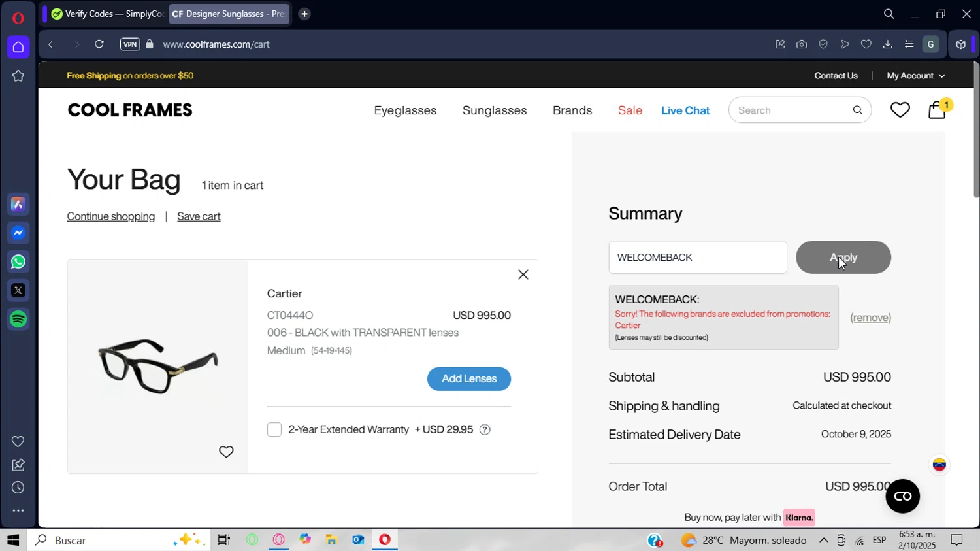The image size is (980, 551).
Task: Click the sidebar heart icon at the bottom
Action: pos(18,442)
